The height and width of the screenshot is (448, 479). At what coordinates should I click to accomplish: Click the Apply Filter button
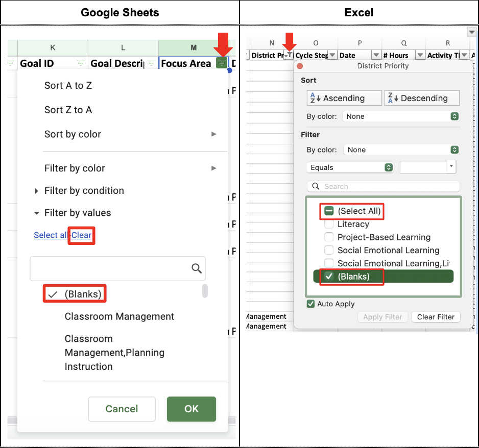point(382,317)
